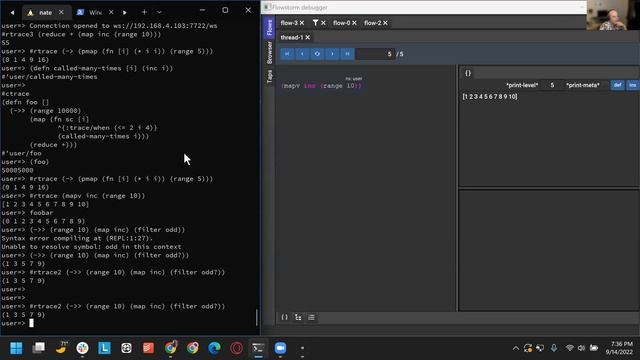Image resolution: width=640 pixels, height=360 pixels.
Task: Select the Win PowerShell terminal tab
Action: tap(91, 13)
